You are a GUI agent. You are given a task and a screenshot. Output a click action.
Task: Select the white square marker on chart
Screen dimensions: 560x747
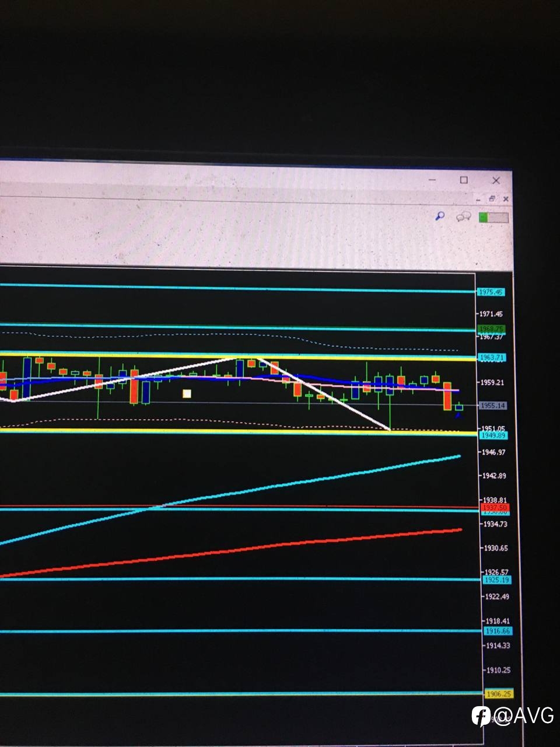[187, 394]
